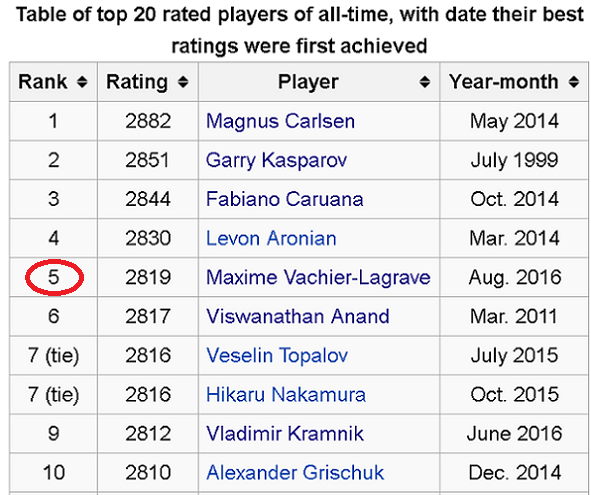Screen dimensions: 591x495
Task: Open Magnus Carlsen player link
Action: [280, 121]
